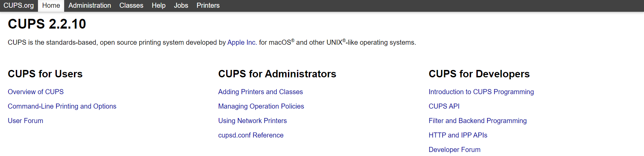Open Adding Printers and Classes
The width and height of the screenshot is (644, 156).
coord(260,92)
